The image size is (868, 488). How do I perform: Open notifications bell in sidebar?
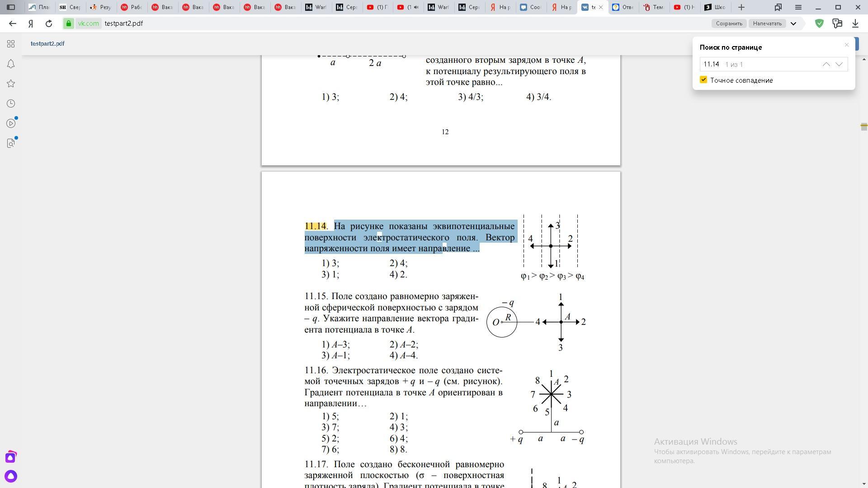[11, 64]
